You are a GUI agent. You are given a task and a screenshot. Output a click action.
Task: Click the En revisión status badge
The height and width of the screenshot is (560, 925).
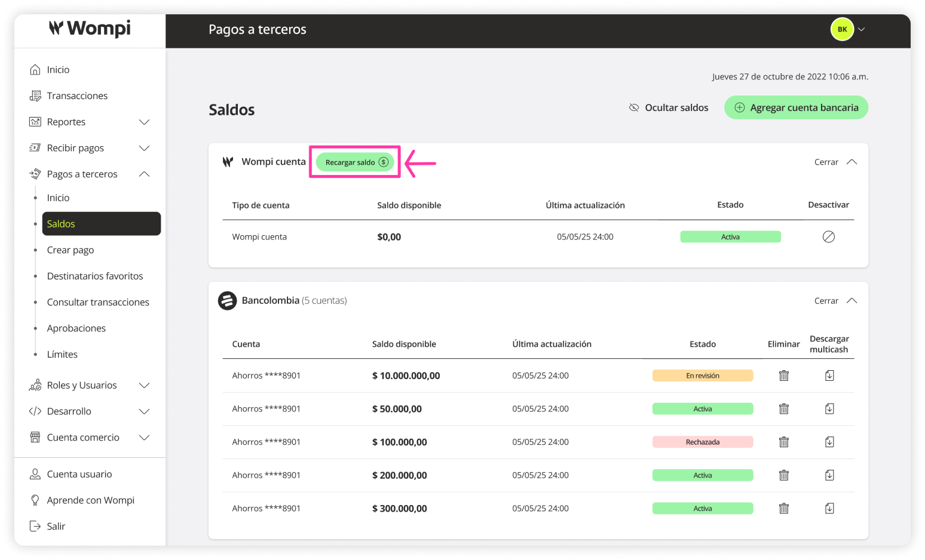click(703, 376)
